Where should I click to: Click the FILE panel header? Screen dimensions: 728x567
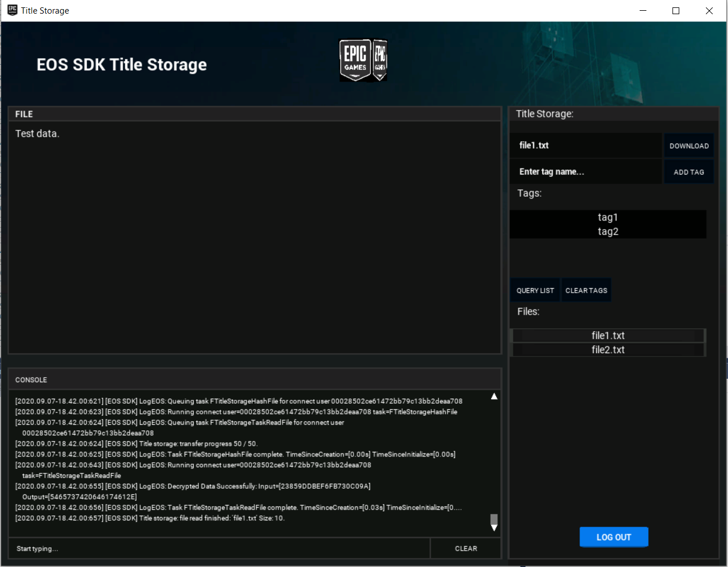[x=255, y=114]
